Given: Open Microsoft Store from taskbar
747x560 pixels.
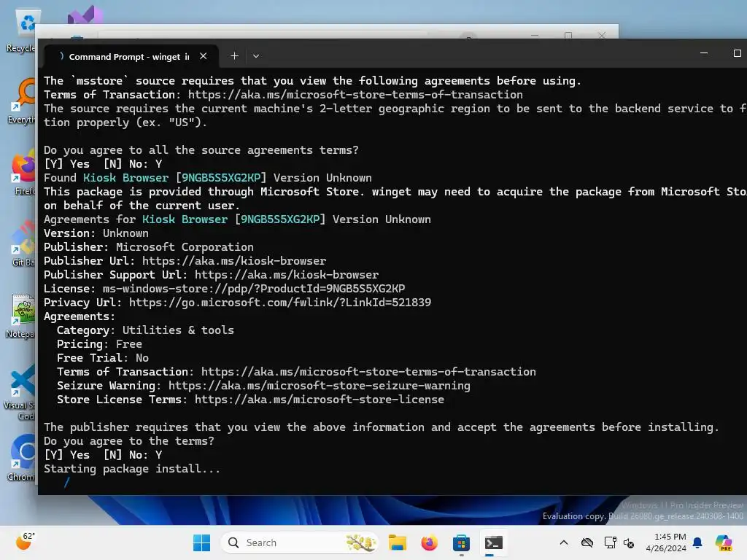Looking at the screenshot, I should pos(461,542).
